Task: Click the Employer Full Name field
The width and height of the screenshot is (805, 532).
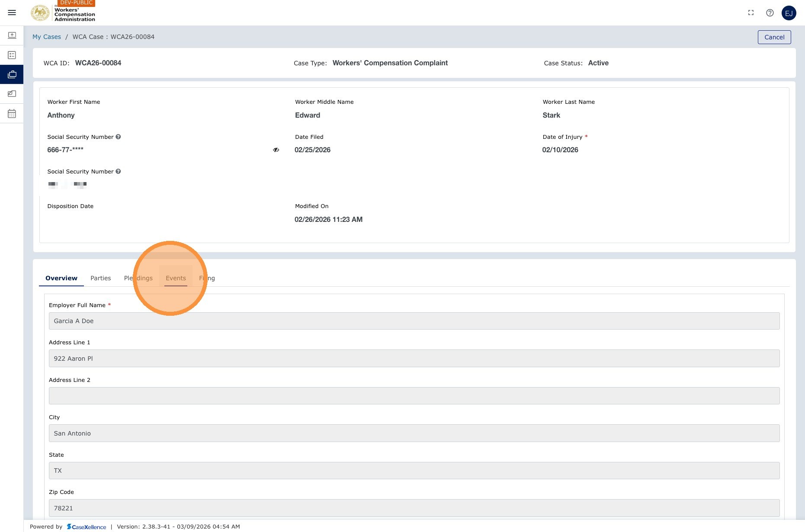Action: point(414,321)
